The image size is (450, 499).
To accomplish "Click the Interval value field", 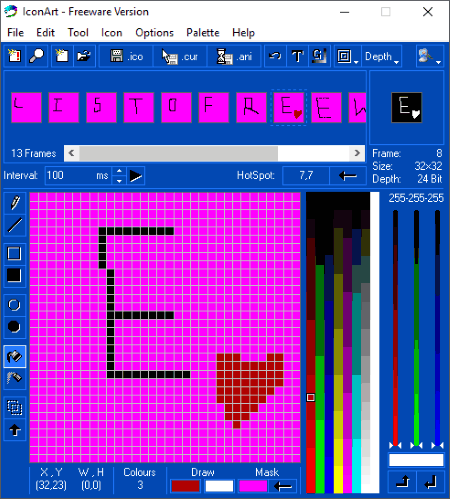I will click(x=78, y=175).
